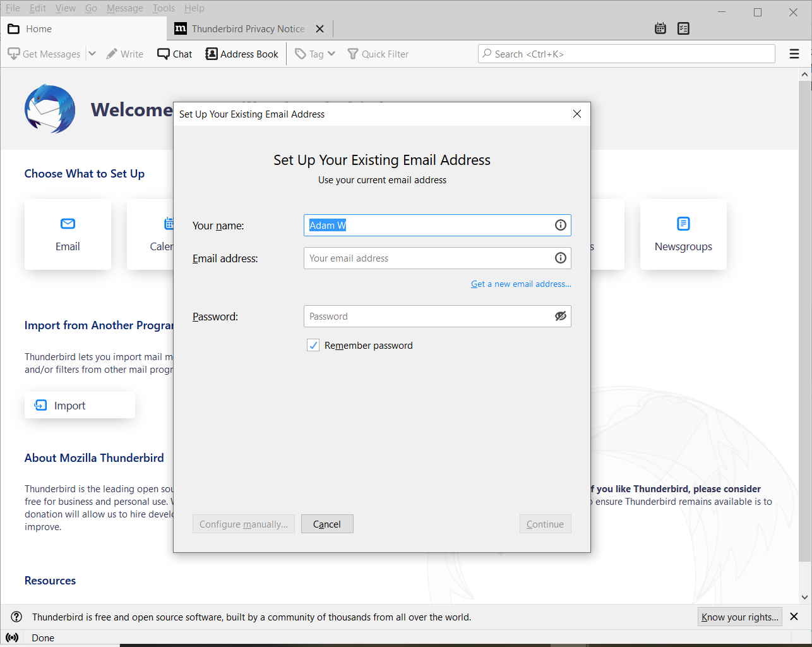Click info icon in Your name field
The height and width of the screenshot is (647, 812).
[x=561, y=226]
